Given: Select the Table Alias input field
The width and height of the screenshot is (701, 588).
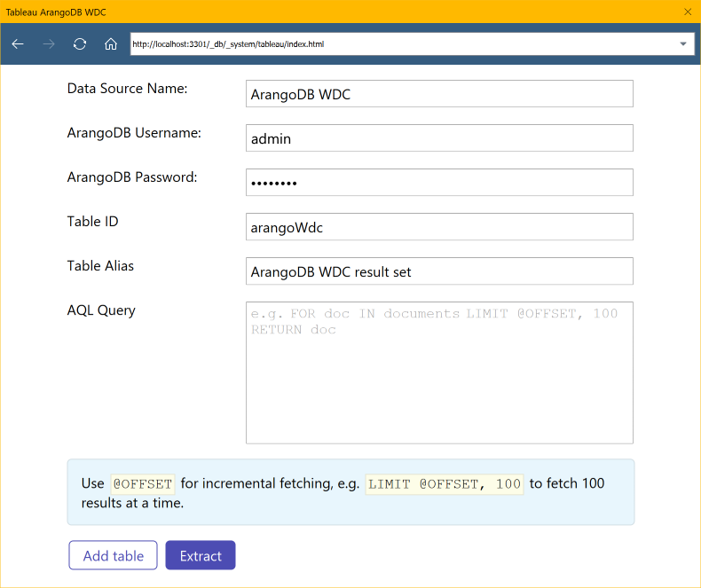Looking at the screenshot, I should click(x=439, y=270).
